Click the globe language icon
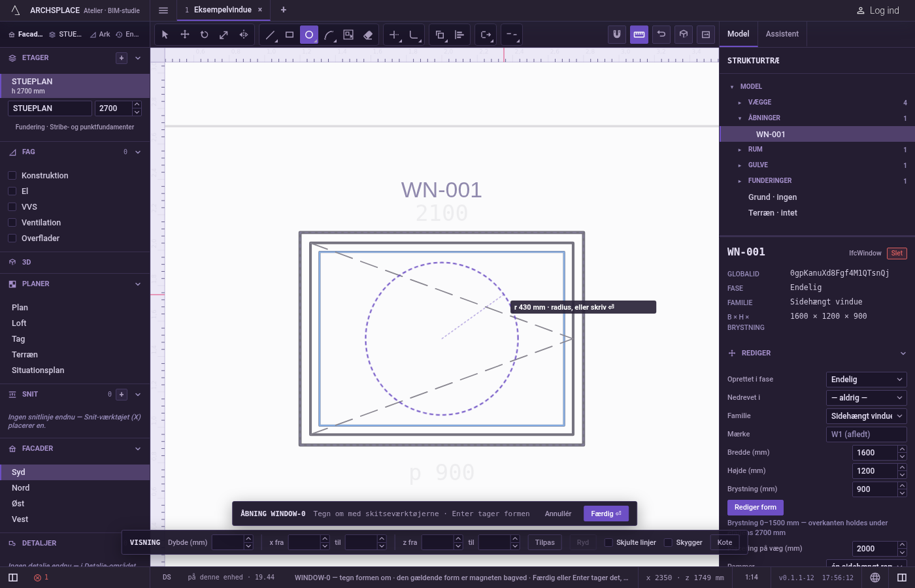Screen dimensions: 915x588 click(875, 578)
